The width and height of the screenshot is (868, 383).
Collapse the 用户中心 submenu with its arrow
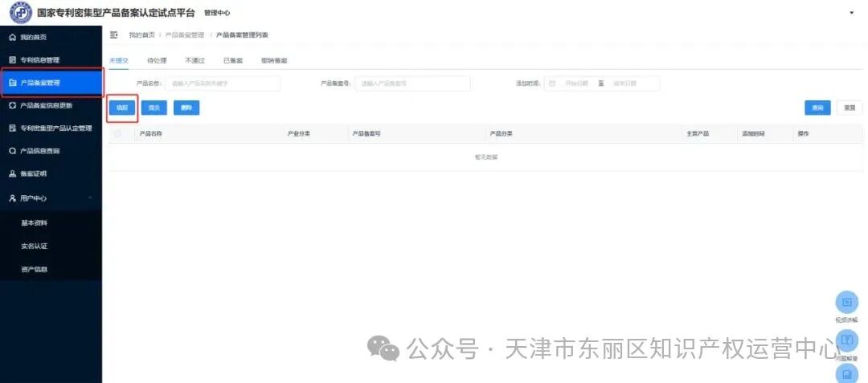pyautogui.click(x=90, y=198)
